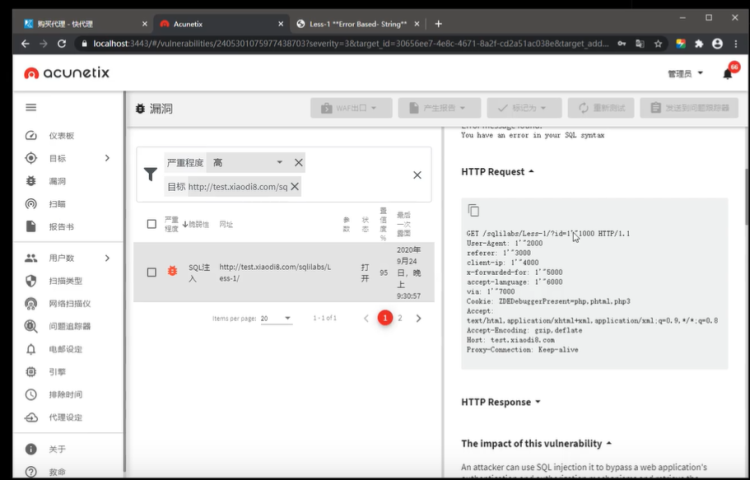Open the 严重程度 高 severity dropdown
This screenshot has width=750, height=480.
(247, 163)
